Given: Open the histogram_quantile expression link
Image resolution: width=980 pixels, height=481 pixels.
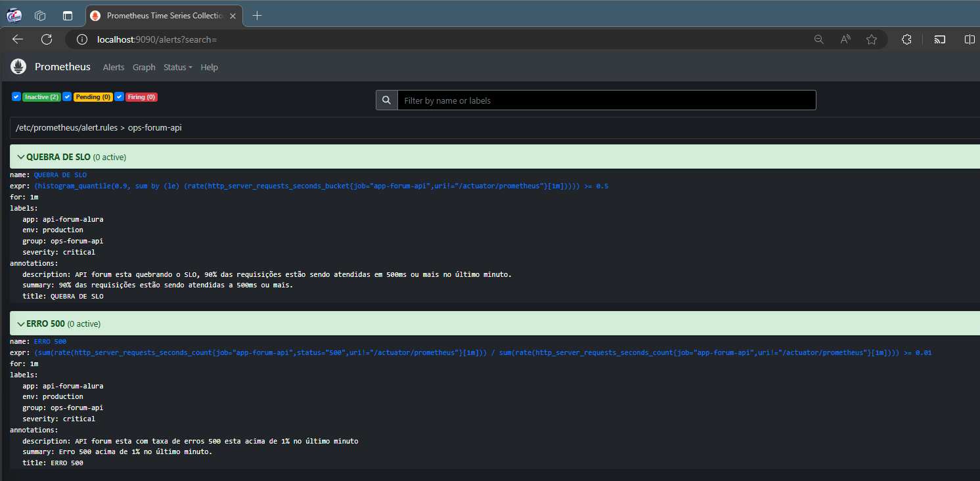Looking at the screenshot, I should click(x=321, y=186).
